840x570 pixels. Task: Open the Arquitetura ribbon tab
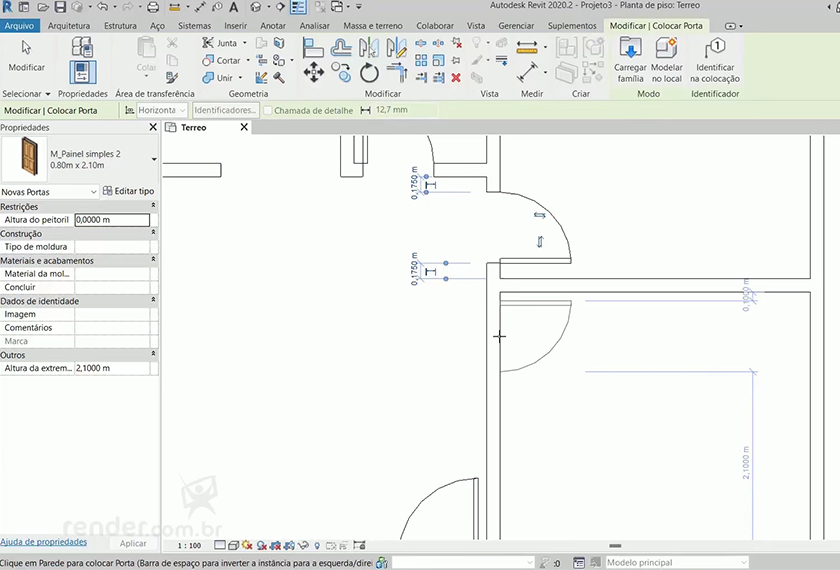[68, 25]
